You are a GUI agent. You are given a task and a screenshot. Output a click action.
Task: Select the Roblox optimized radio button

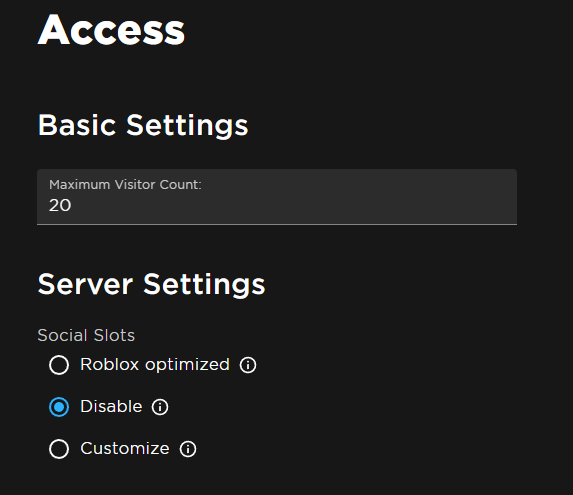[59, 365]
